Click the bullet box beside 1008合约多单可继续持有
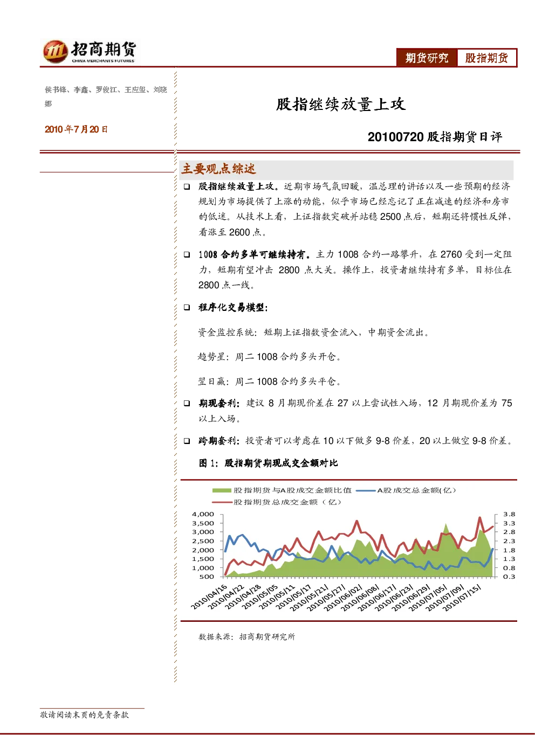 pyautogui.click(x=186, y=254)
